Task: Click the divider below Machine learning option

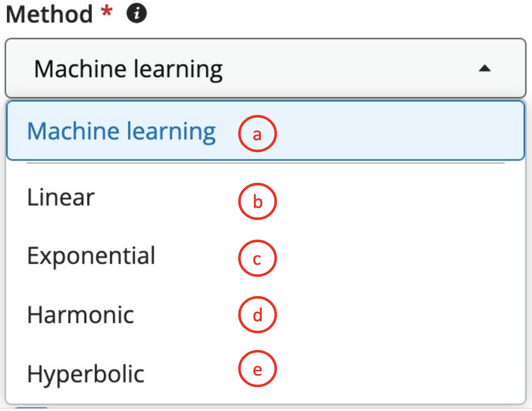Action: tap(265, 163)
